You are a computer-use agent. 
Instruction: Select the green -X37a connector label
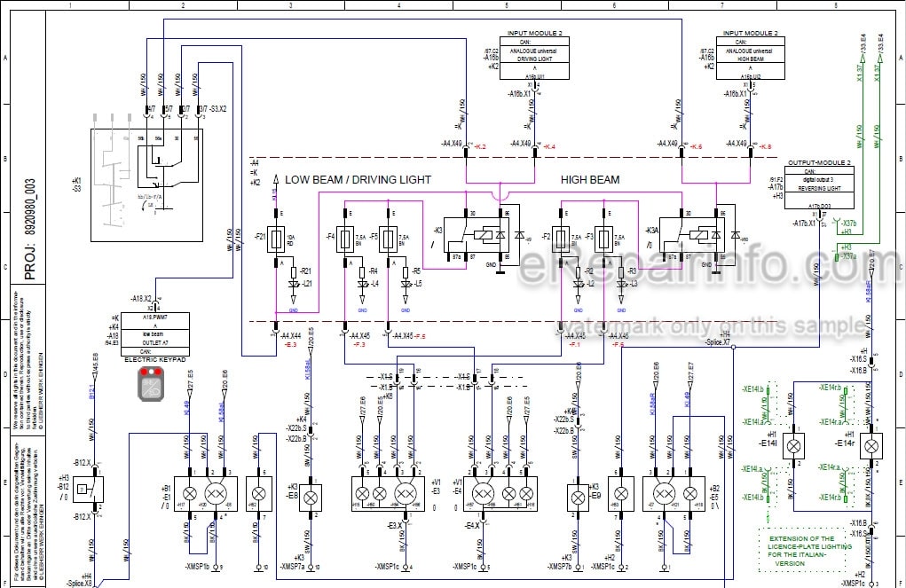pos(849,256)
